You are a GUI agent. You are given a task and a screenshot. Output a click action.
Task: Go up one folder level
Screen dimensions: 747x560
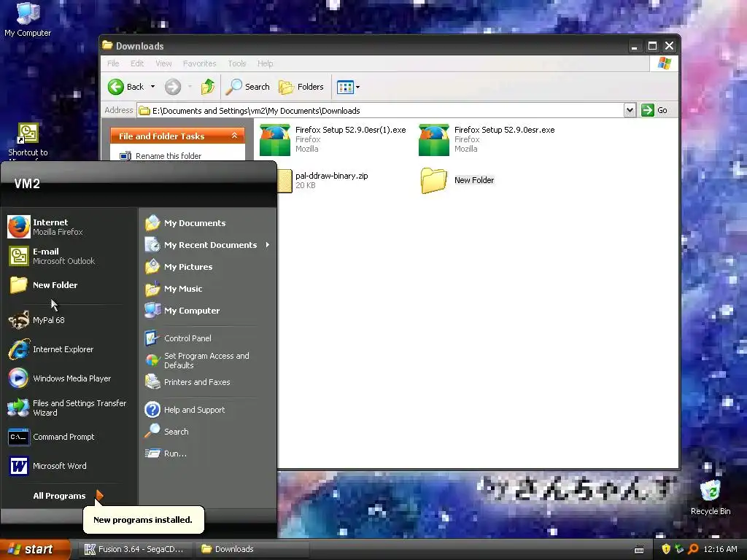click(x=208, y=87)
